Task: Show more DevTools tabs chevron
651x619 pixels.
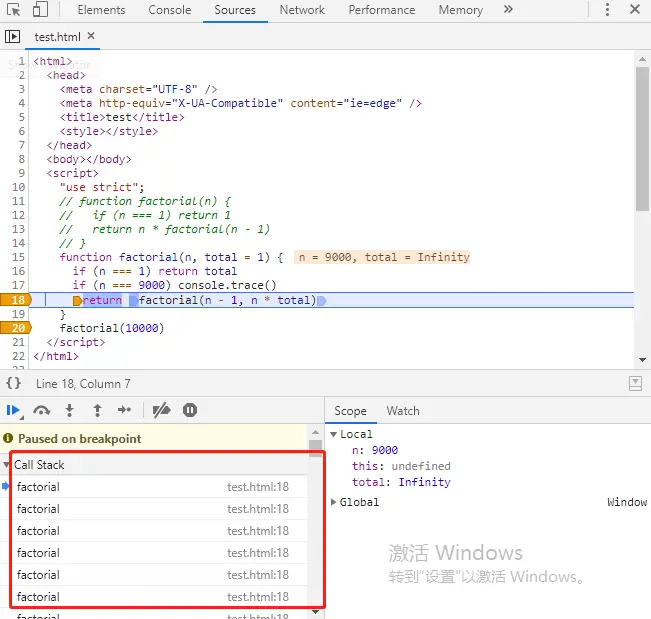Action: point(508,9)
